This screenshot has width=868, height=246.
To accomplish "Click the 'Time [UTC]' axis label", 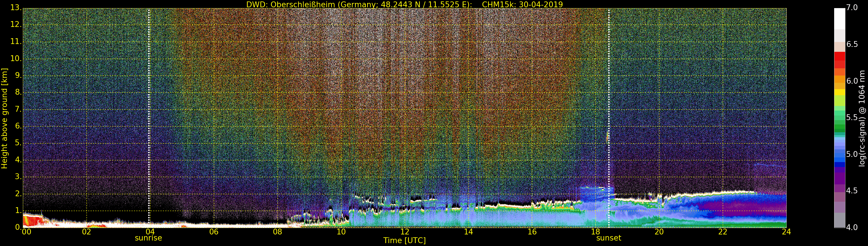I will [404, 241].
